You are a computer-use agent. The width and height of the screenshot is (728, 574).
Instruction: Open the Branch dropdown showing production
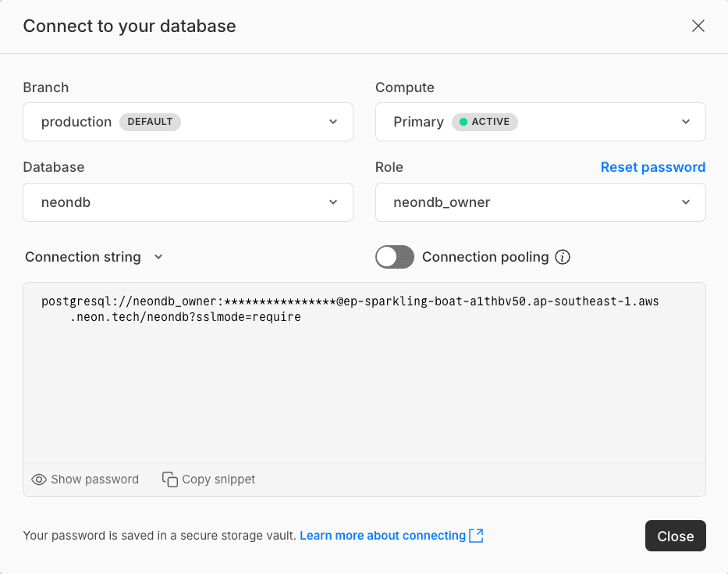pos(187,122)
